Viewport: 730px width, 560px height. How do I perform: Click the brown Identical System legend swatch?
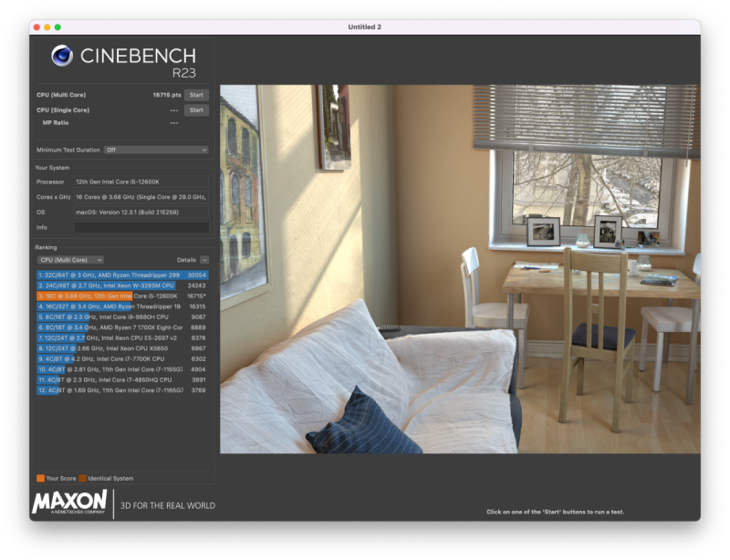[x=82, y=478]
